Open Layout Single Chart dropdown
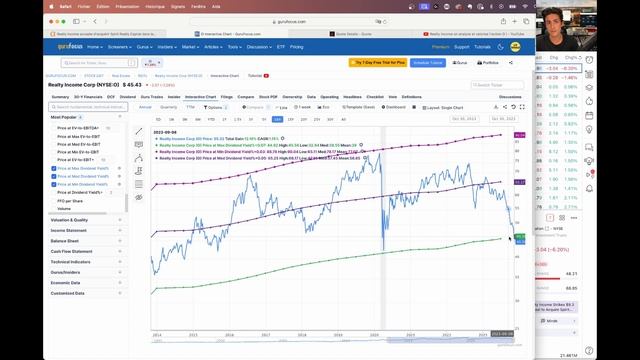Viewport: 640px width, 360px height. coord(443,108)
